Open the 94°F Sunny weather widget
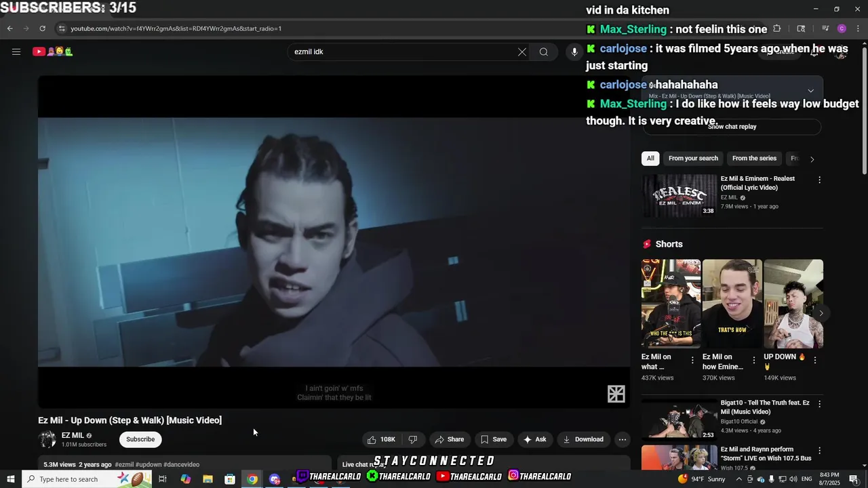Image resolution: width=868 pixels, height=488 pixels. pyautogui.click(x=701, y=479)
